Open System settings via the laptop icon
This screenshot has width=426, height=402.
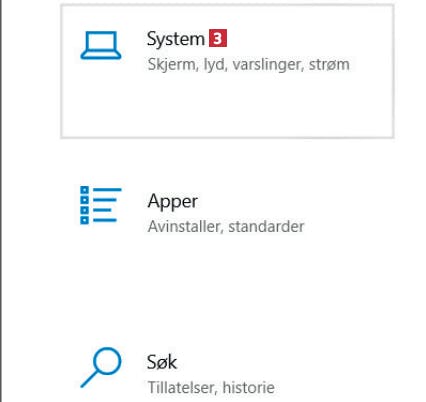point(101,45)
